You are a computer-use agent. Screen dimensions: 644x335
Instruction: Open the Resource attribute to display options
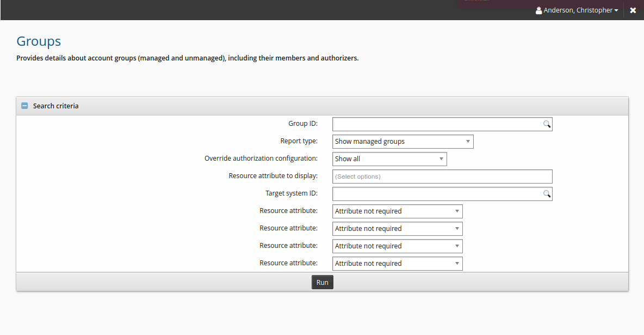(x=442, y=176)
